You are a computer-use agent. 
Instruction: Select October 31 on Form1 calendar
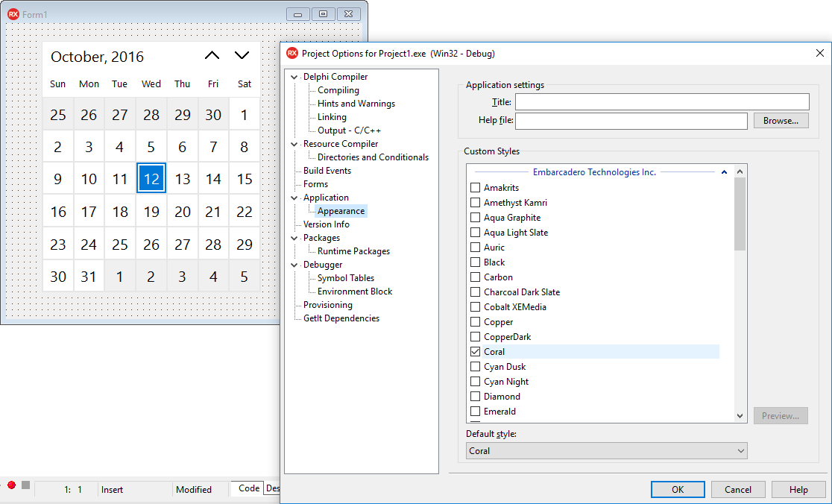point(89,277)
